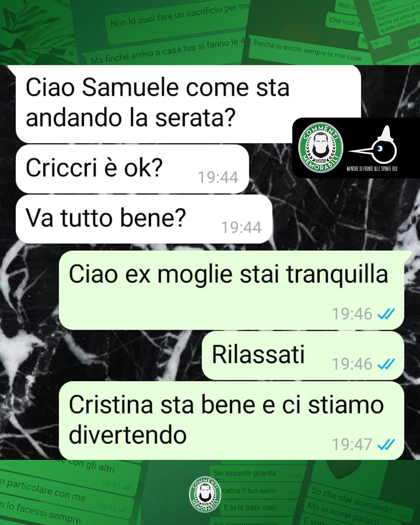
Task: Click the bottom center Commenti Memorabili logo
Action: [205, 494]
